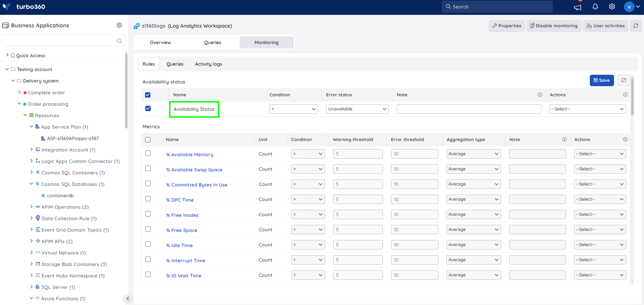Check the % Available Memory checkbox
Image resolution: width=644 pixels, height=305 pixels.
point(148,153)
